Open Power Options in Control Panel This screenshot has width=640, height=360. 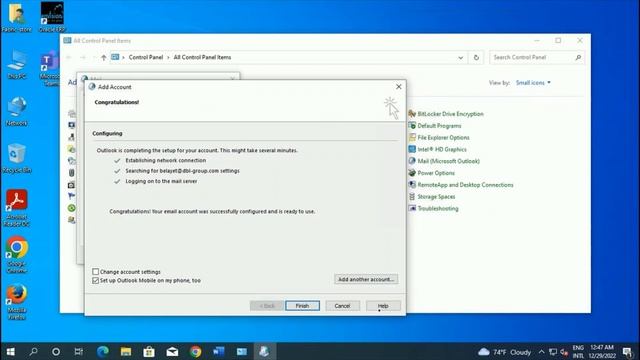pyautogui.click(x=436, y=173)
